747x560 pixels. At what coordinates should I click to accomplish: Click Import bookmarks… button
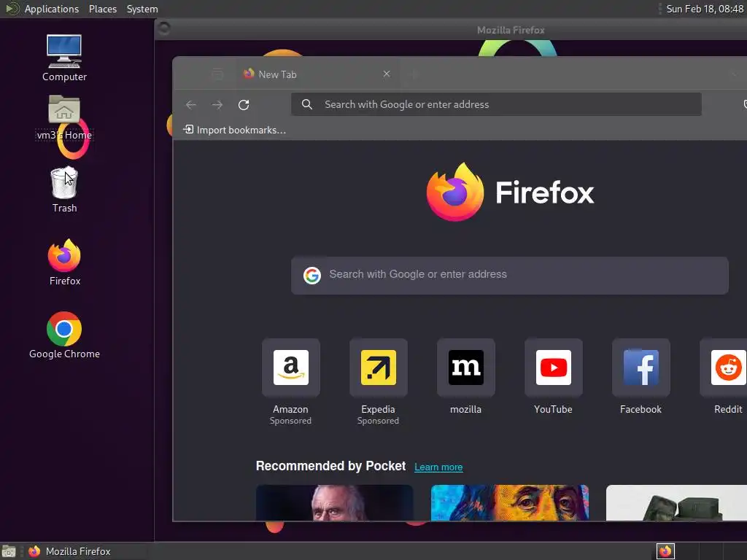pos(235,130)
